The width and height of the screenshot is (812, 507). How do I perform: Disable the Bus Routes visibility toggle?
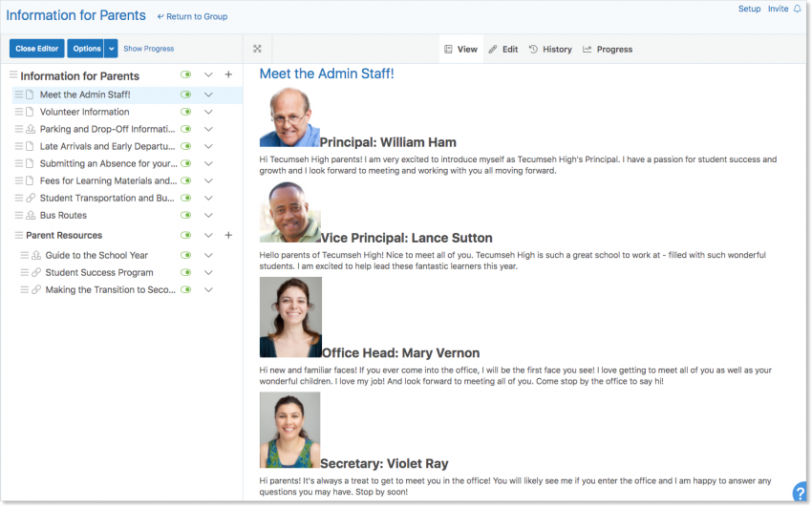pos(186,216)
